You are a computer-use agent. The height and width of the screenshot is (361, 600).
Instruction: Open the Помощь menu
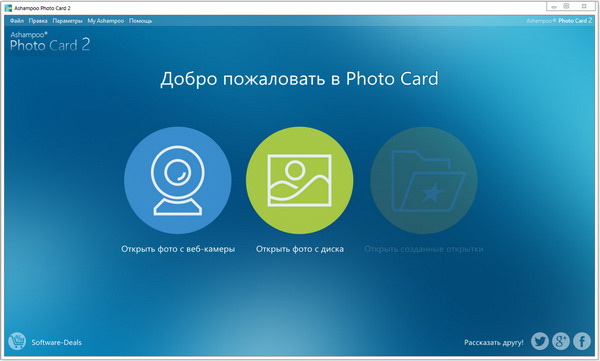pos(140,21)
